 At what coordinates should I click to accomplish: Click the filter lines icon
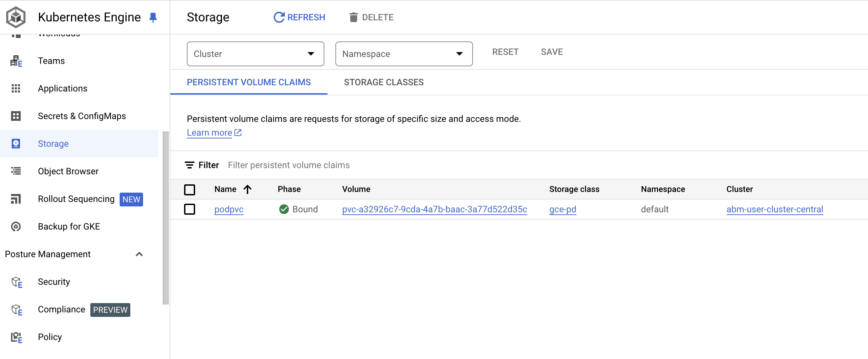[190, 165]
